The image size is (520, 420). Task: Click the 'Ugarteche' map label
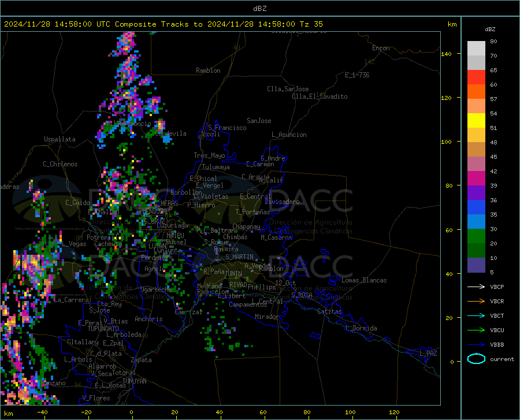(x=156, y=289)
